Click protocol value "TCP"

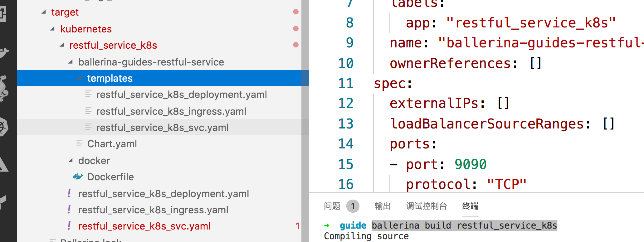(507, 184)
